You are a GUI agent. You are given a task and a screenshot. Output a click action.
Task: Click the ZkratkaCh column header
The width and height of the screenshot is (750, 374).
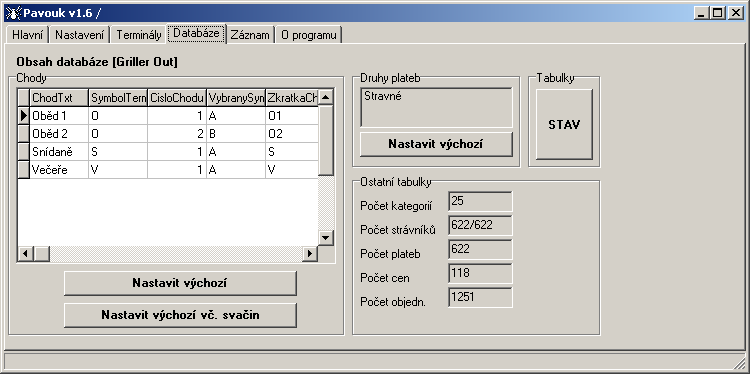(x=292, y=98)
